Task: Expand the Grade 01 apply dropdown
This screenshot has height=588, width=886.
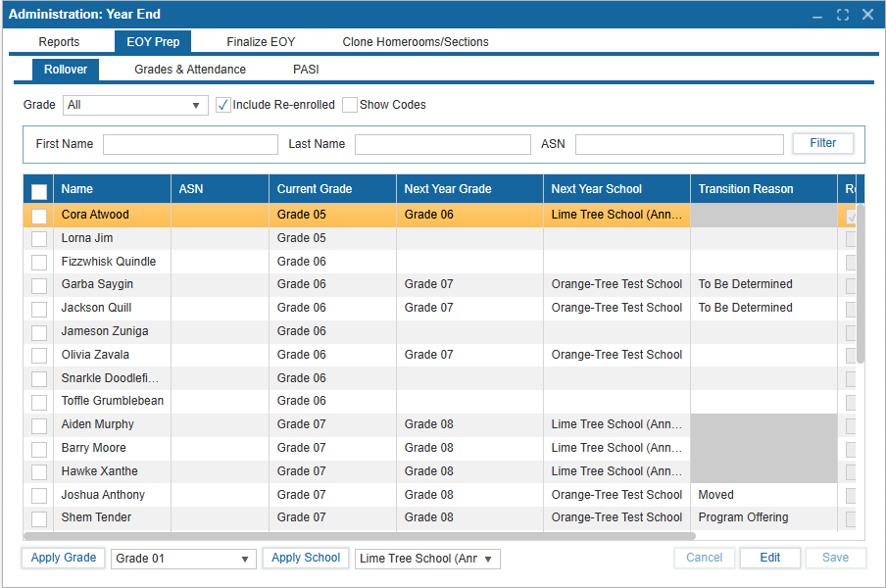Action: point(183,559)
